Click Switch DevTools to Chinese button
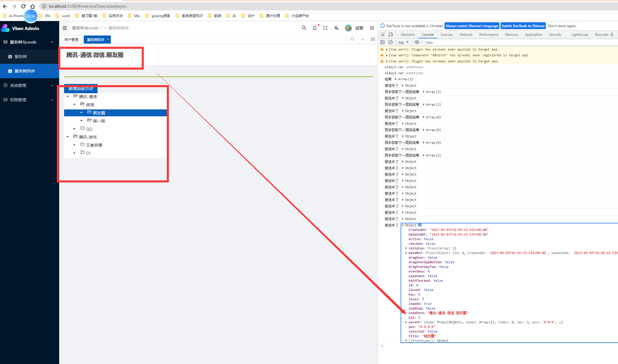Viewport: 618px width, 364px height. click(x=523, y=26)
